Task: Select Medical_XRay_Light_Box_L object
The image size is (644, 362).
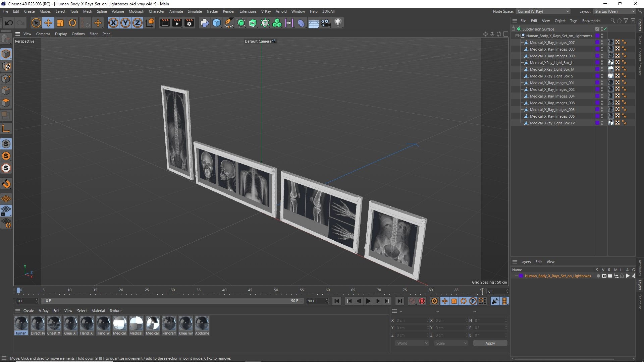Action: click(x=551, y=63)
